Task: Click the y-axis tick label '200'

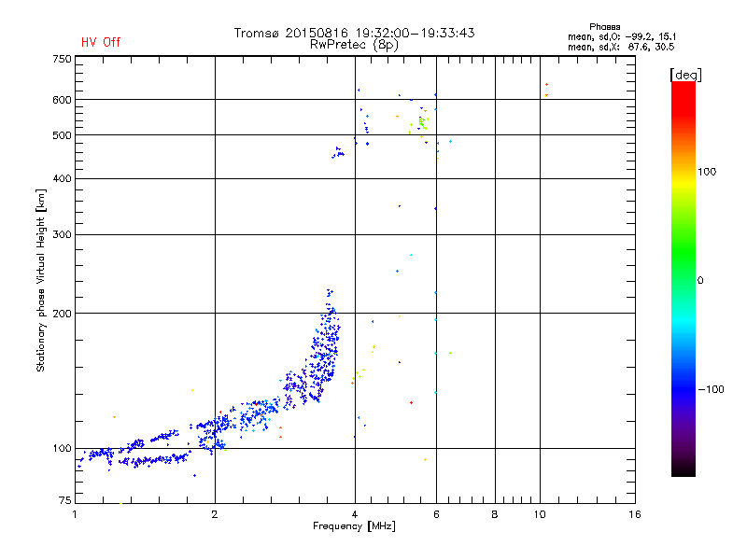Action: click(63, 314)
